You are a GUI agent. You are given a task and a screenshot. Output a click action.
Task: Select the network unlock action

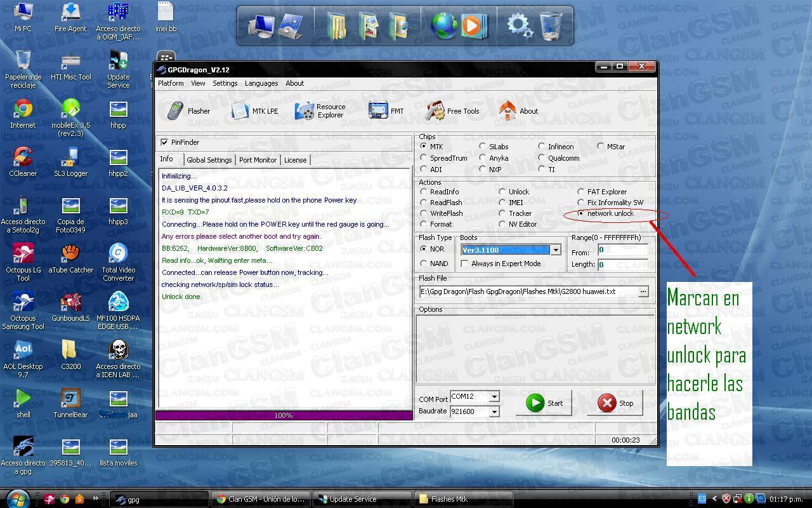[x=580, y=213]
